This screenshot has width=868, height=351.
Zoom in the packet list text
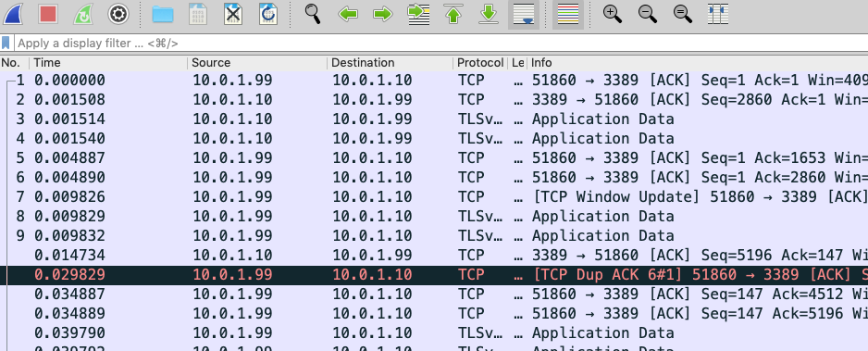pyautogui.click(x=613, y=14)
